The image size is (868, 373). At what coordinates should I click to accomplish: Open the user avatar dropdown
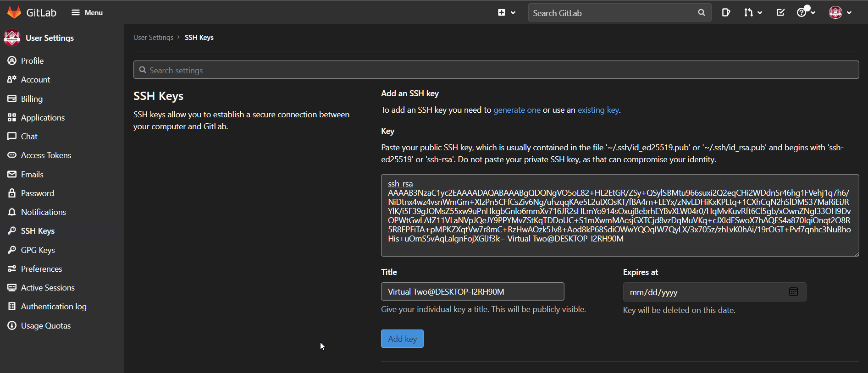(x=840, y=12)
